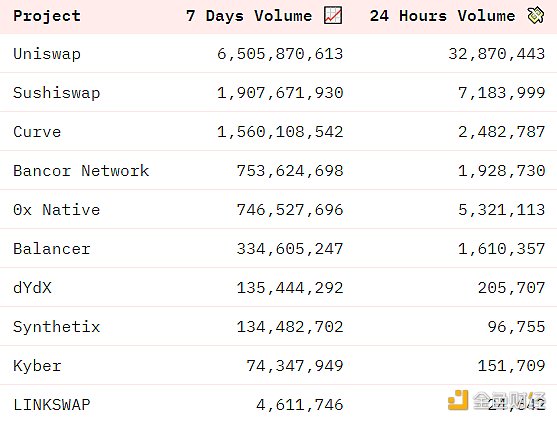Click Uniswap's 24-hour value 32,870,443
This screenshot has width=557, height=421.
pos(497,54)
